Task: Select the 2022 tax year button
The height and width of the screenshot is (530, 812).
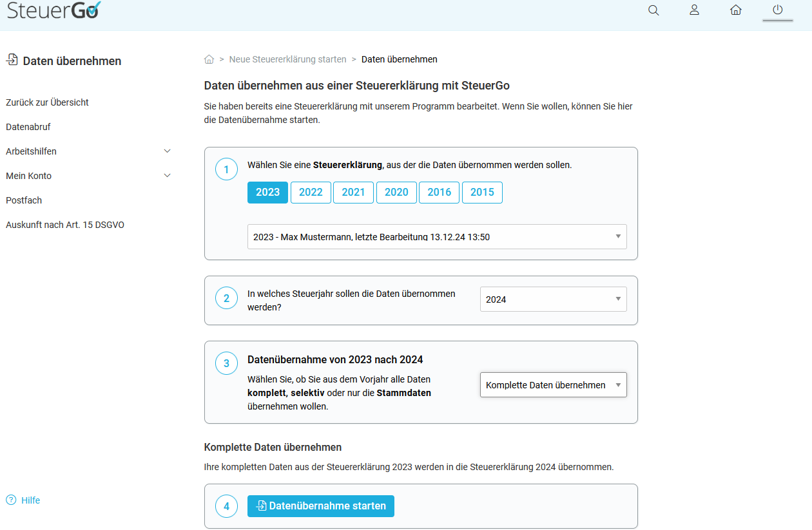Action: coord(311,193)
